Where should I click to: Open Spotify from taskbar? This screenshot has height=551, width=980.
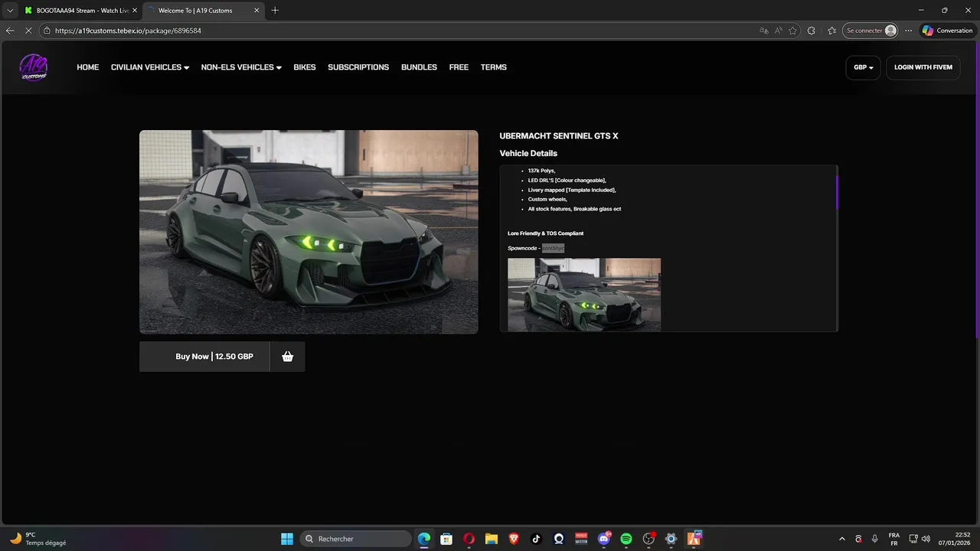pyautogui.click(x=626, y=539)
